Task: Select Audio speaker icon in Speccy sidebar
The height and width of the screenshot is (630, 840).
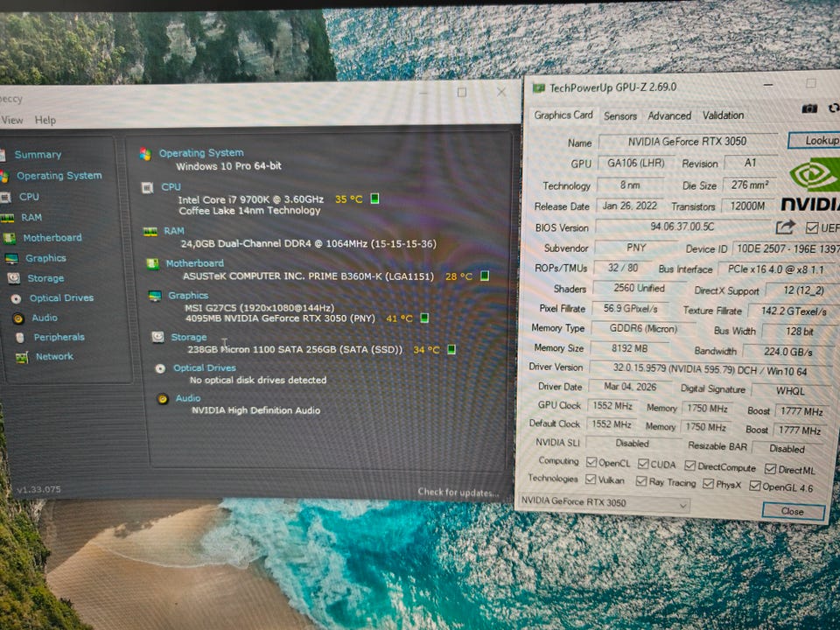Action: click(18, 318)
